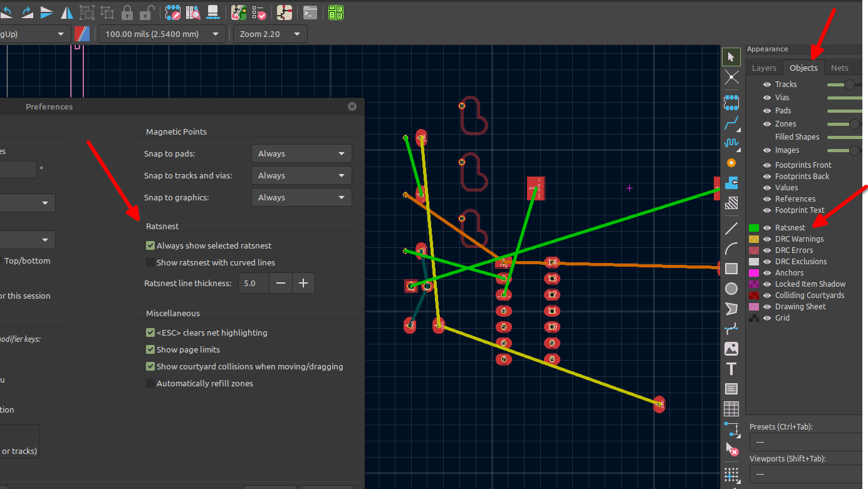Expand the Zoom 2.20 dropdown
Image resolution: width=868 pixels, height=489 pixels.
[270, 34]
